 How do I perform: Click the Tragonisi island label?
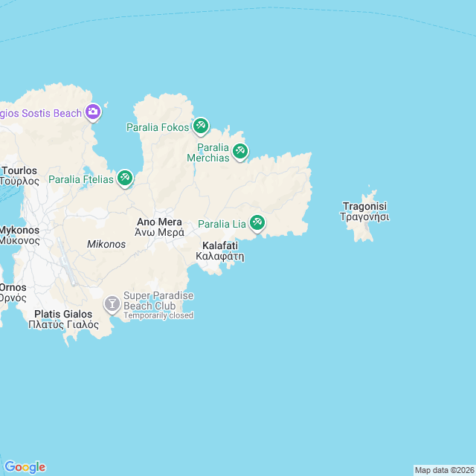pyautogui.click(x=364, y=211)
